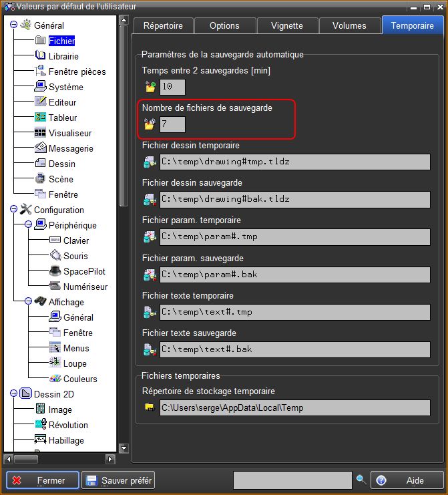The image size is (448, 495).
Task: Select the Souris mouse icon
Action: pos(55,256)
